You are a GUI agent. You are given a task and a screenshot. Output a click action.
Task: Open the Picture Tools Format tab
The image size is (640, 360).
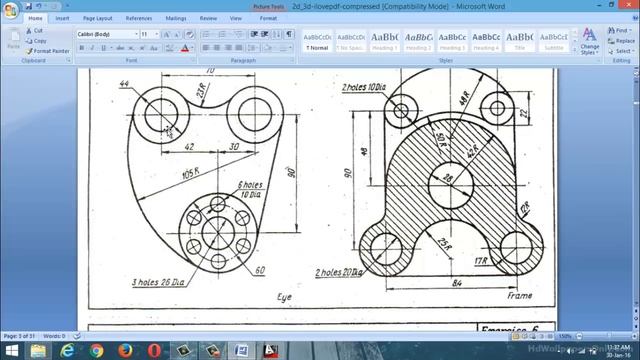coord(268,18)
